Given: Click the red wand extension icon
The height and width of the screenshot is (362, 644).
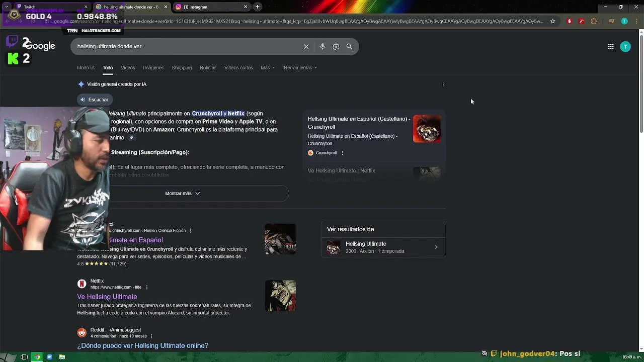Looking at the screenshot, I should click(581, 21).
